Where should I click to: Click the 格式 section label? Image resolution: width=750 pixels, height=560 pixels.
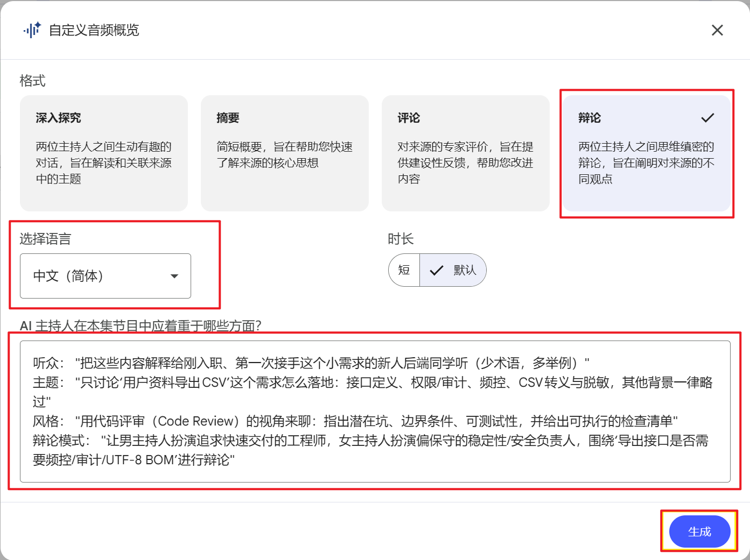tap(33, 81)
